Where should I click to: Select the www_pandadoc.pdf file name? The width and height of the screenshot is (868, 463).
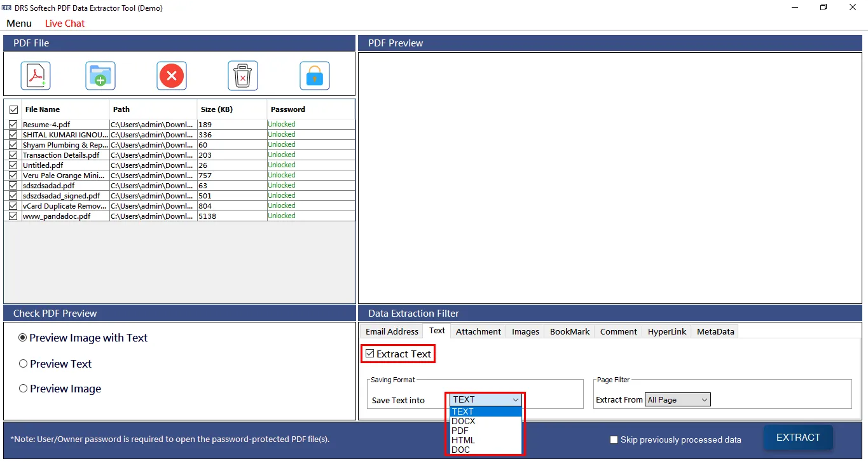(x=57, y=216)
